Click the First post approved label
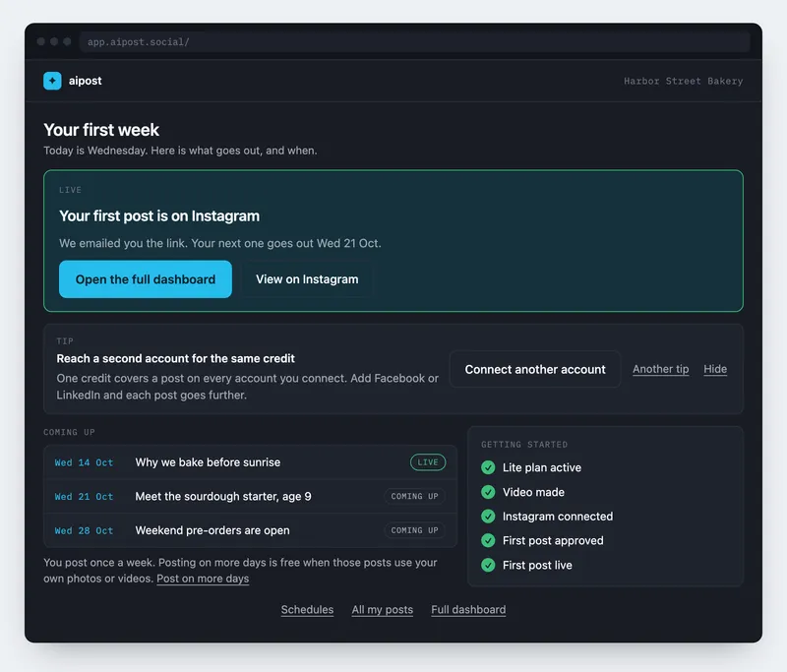 point(553,540)
